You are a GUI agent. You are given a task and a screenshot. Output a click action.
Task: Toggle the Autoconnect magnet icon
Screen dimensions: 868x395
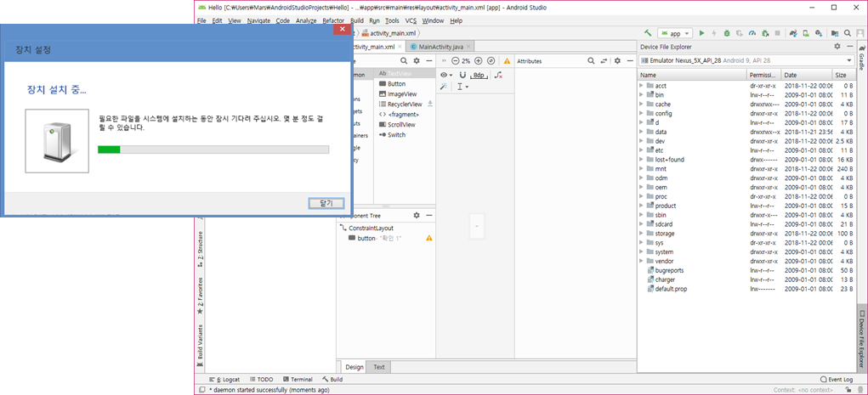(462, 75)
